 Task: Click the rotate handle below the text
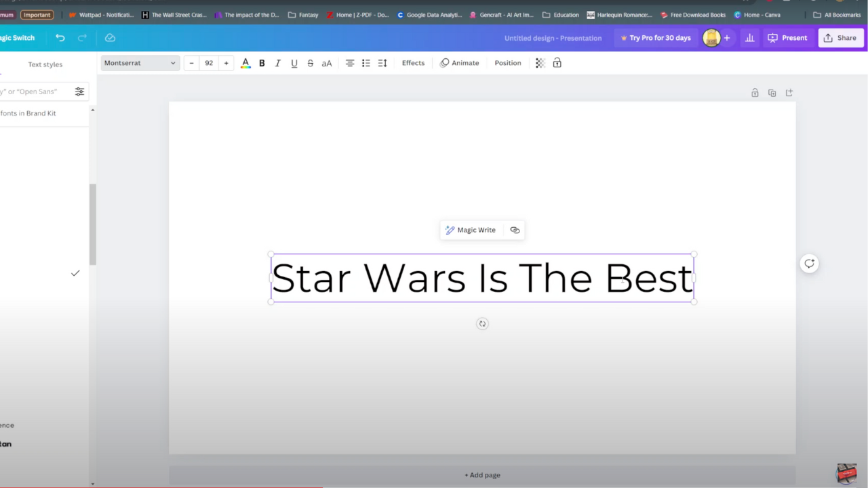click(x=482, y=324)
